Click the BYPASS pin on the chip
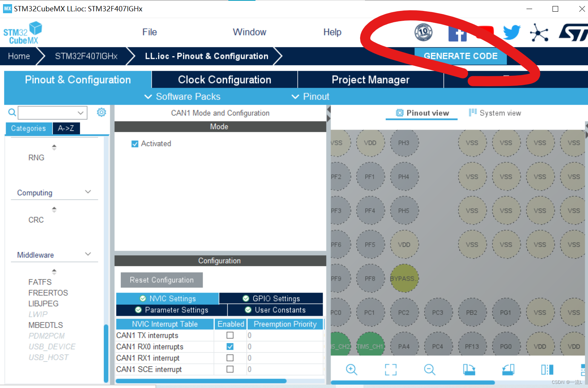The width and height of the screenshot is (588, 388). click(404, 279)
